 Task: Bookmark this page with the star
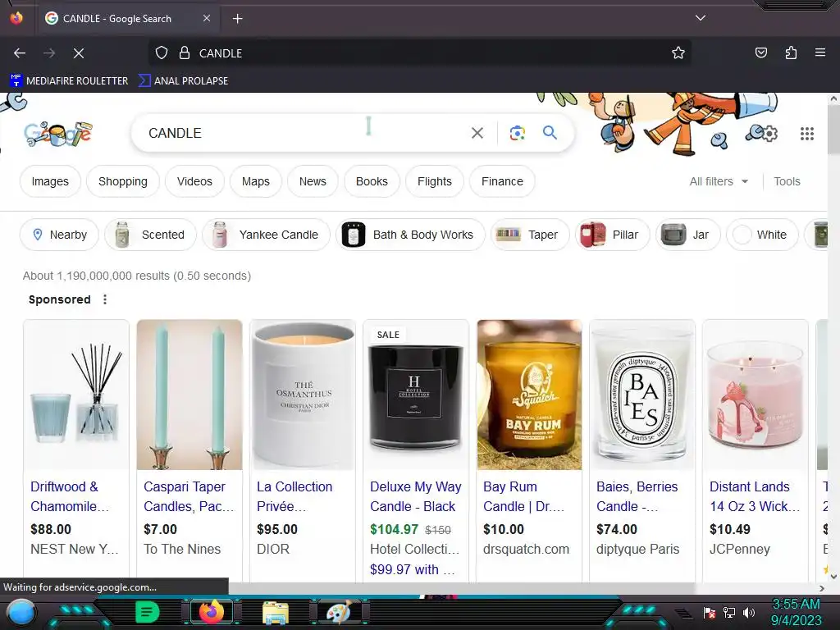pyautogui.click(x=678, y=53)
